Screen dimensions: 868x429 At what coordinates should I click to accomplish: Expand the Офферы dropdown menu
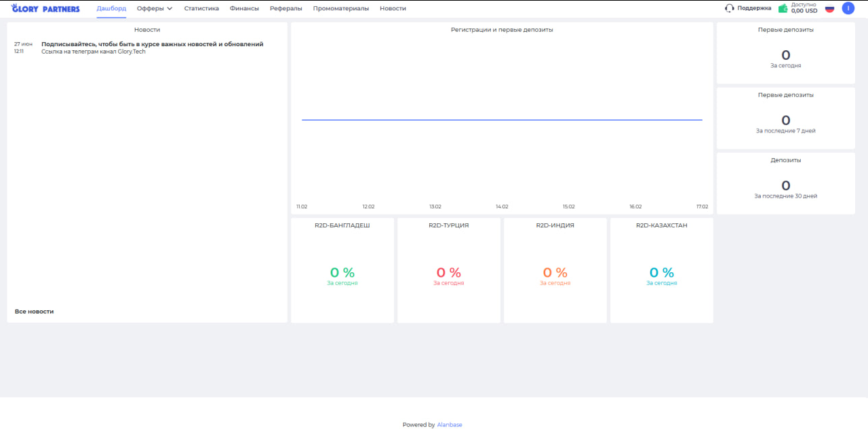(x=154, y=9)
